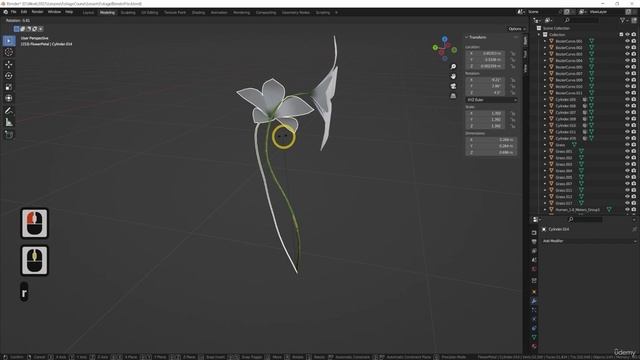The width and height of the screenshot is (640, 360).
Task: Lock the Location X transform
Action: coord(513,53)
